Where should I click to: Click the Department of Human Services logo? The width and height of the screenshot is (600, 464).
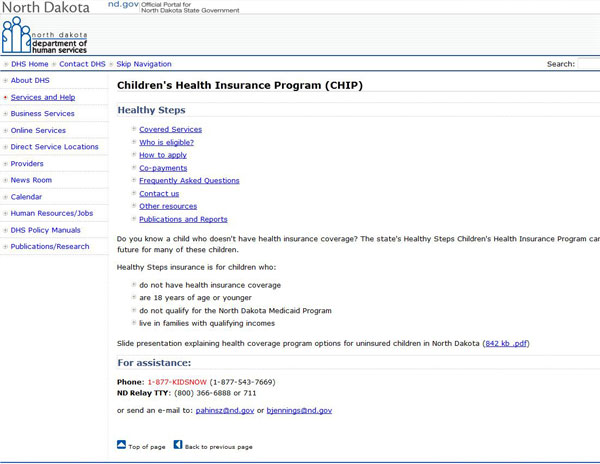[x=44, y=35]
